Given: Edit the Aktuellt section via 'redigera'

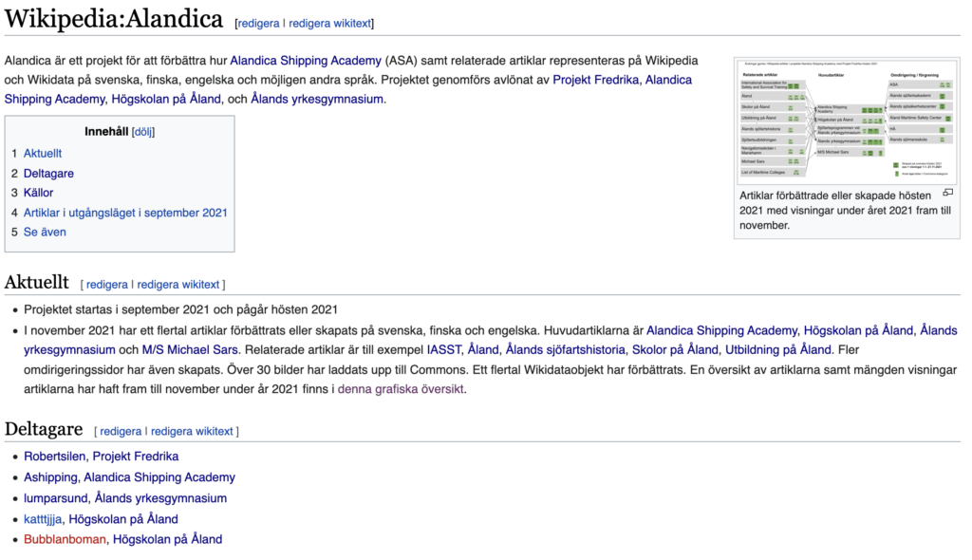Looking at the screenshot, I should coord(106,284).
